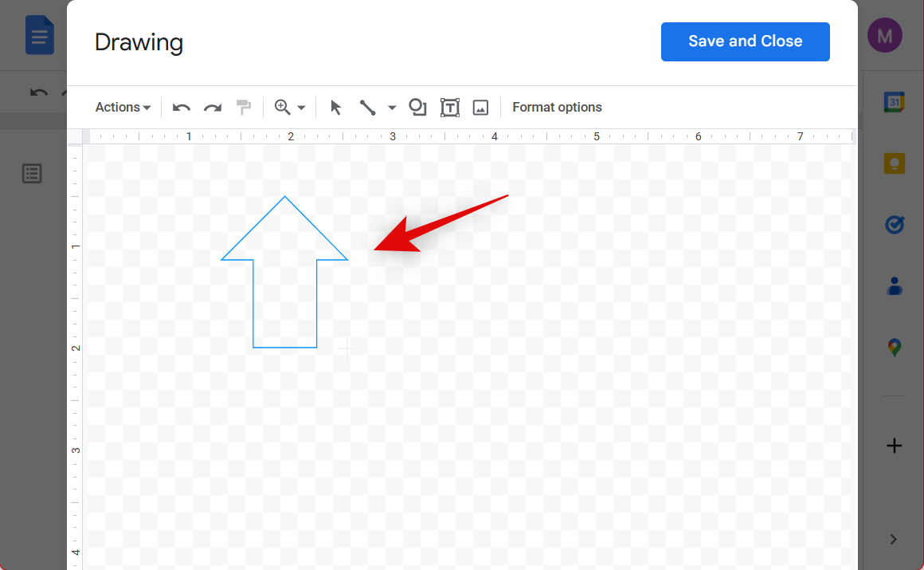Image resolution: width=924 pixels, height=570 pixels.
Task: Redo the drawing action
Action: [213, 108]
